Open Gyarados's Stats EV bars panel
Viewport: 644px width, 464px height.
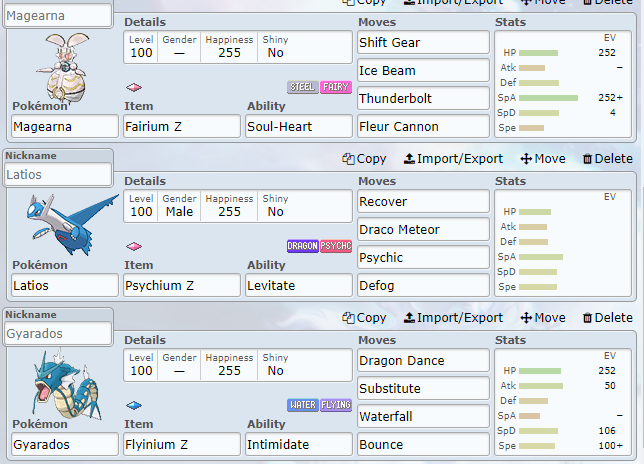(564, 401)
